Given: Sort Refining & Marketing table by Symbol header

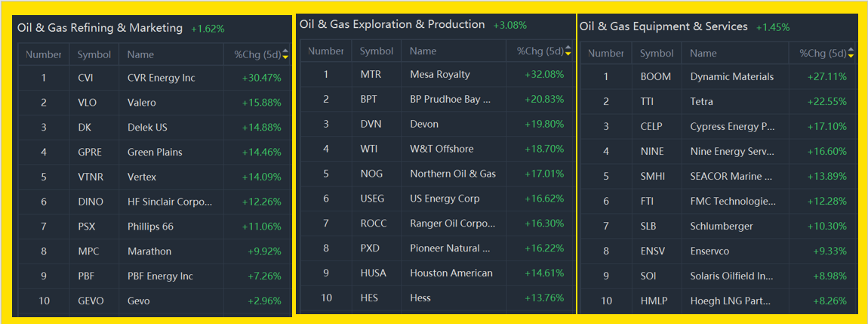Looking at the screenshot, I should click(94, 54).
